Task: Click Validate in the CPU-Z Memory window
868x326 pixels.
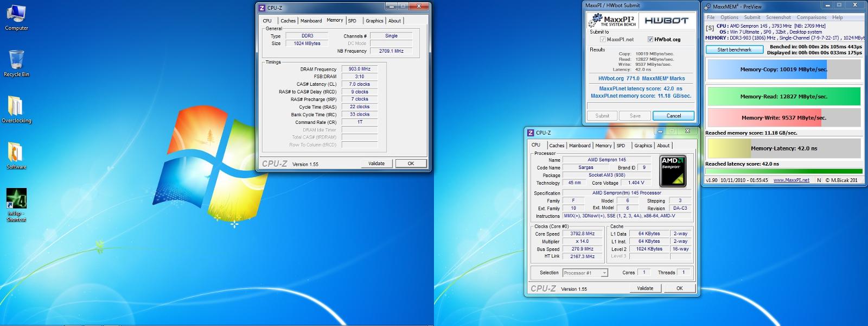Action: coord(376,163)
